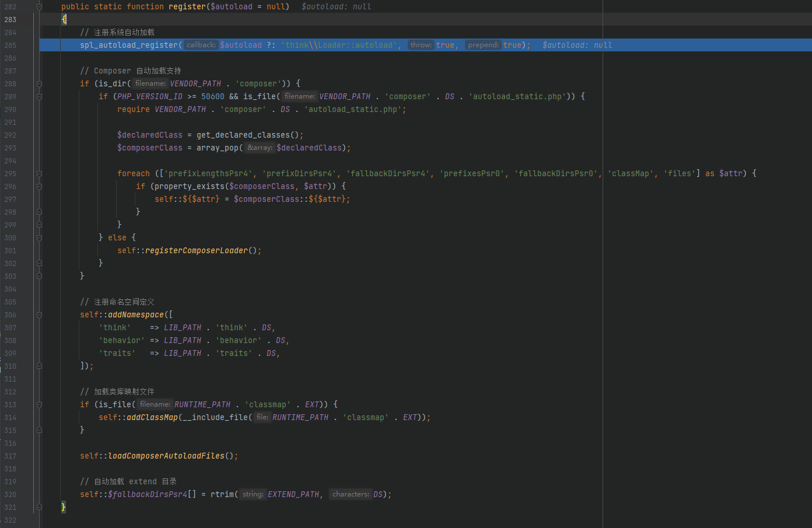Screen dimensions: 812x528
Task: Click the 'throw:' parameter hint
Action: click(421, 45)
